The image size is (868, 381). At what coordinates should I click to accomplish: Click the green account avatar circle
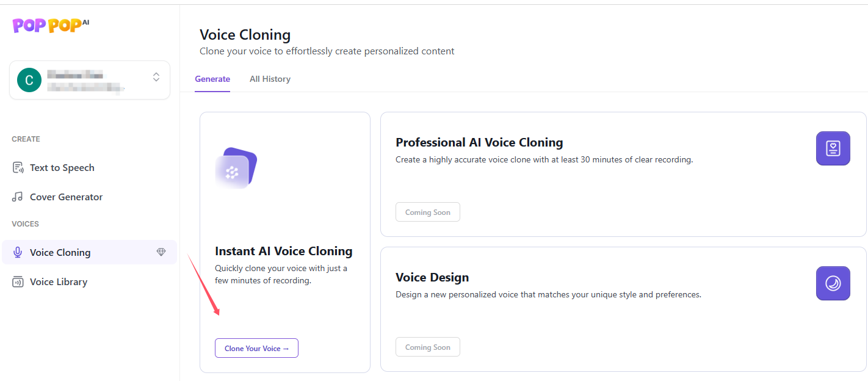point(29,80)
